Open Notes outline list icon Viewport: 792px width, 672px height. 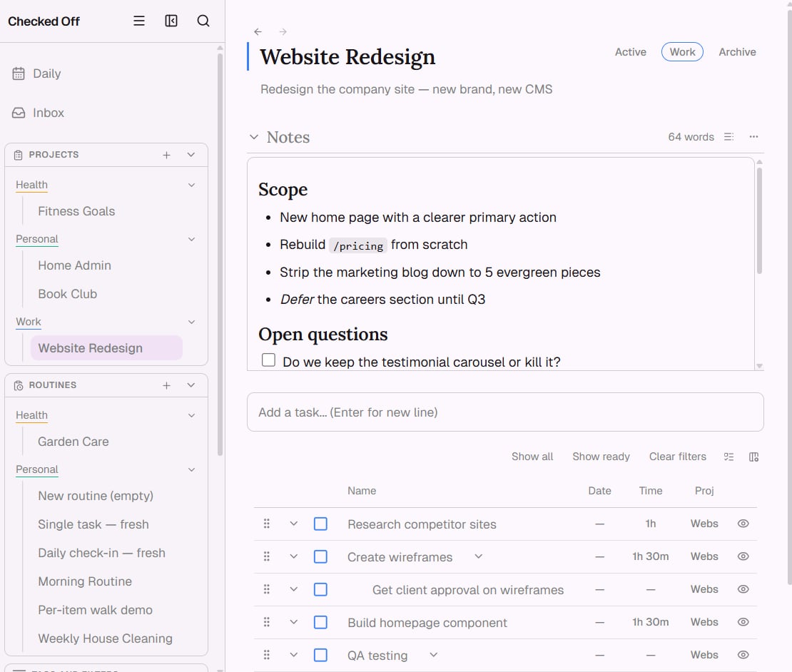coord(729,137)
